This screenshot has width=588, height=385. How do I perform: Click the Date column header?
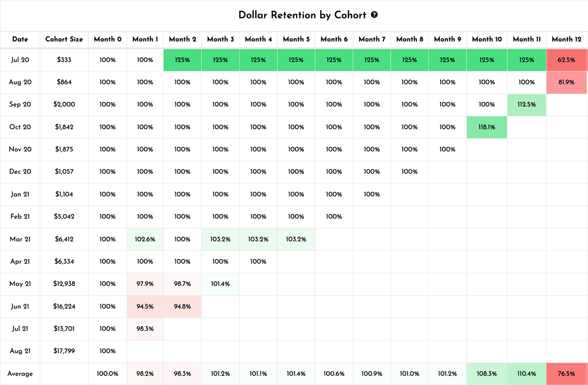pos(20,39)
